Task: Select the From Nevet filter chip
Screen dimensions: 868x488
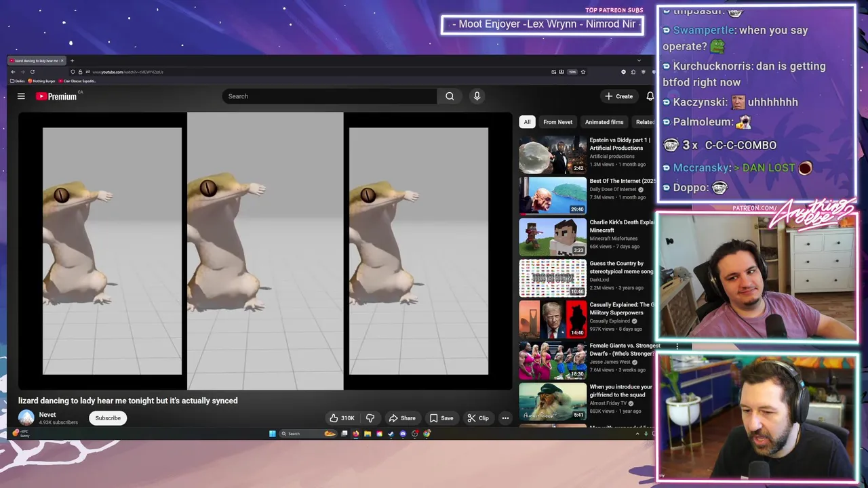Action: (557, 122)
